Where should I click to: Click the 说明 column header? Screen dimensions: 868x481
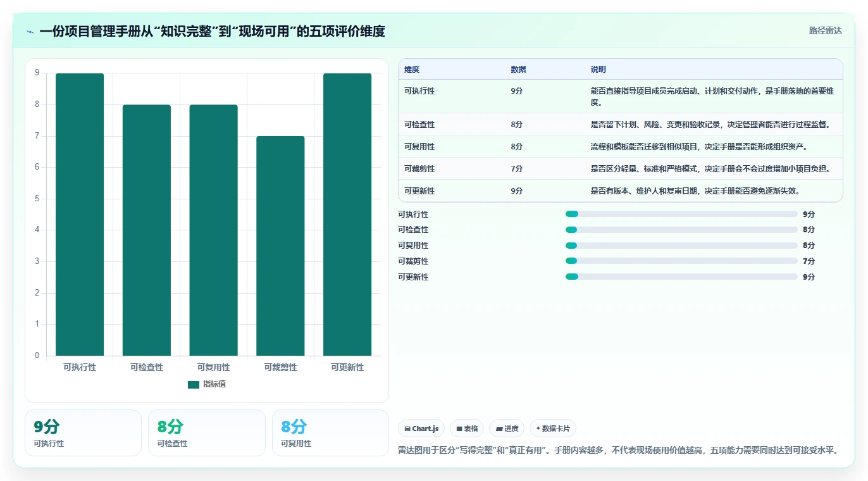pos(598,70)
